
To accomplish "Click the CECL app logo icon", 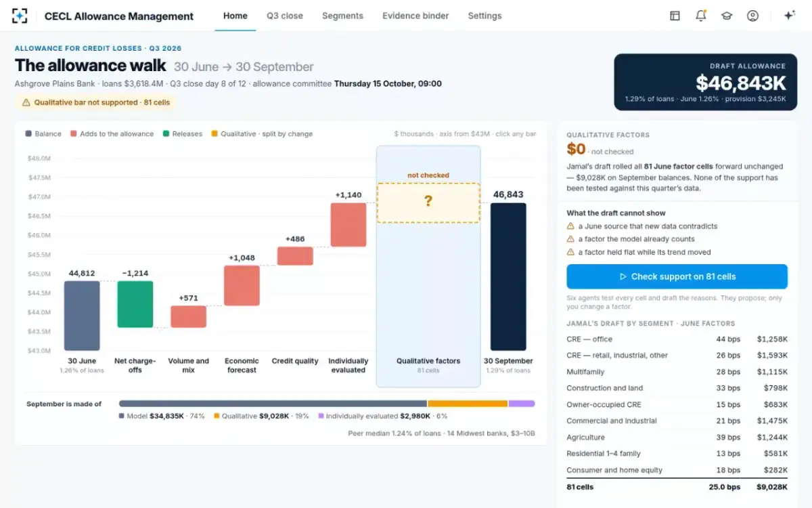I will click(20, 16).
